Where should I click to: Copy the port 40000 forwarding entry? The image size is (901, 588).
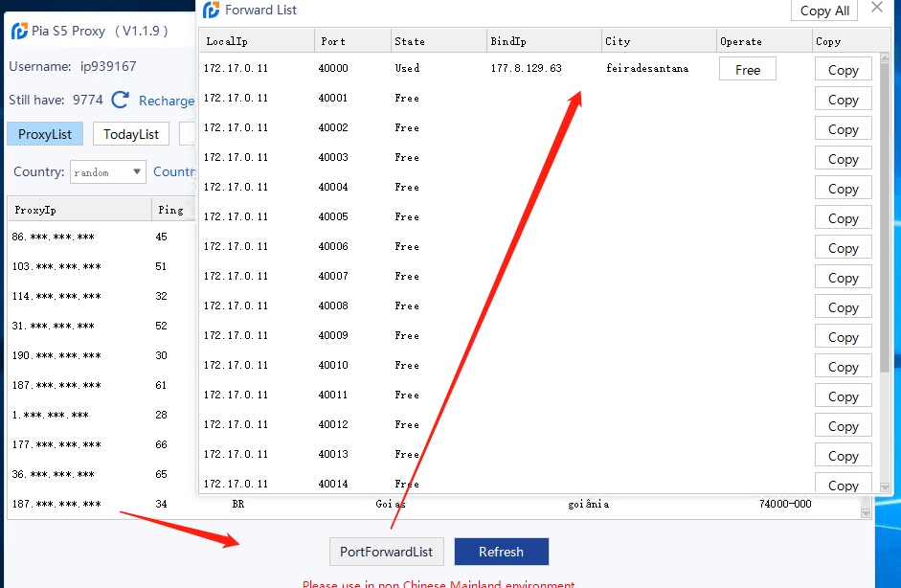coord(843,68)
